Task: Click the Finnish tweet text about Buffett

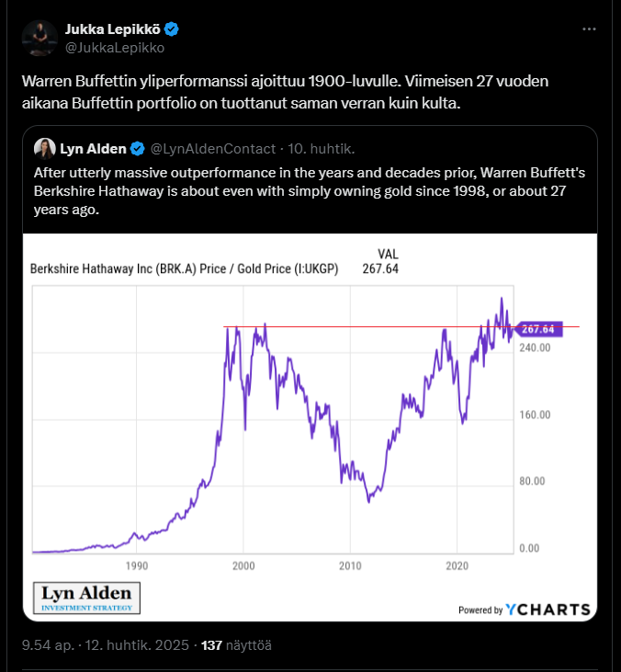Action: point(285,92)
